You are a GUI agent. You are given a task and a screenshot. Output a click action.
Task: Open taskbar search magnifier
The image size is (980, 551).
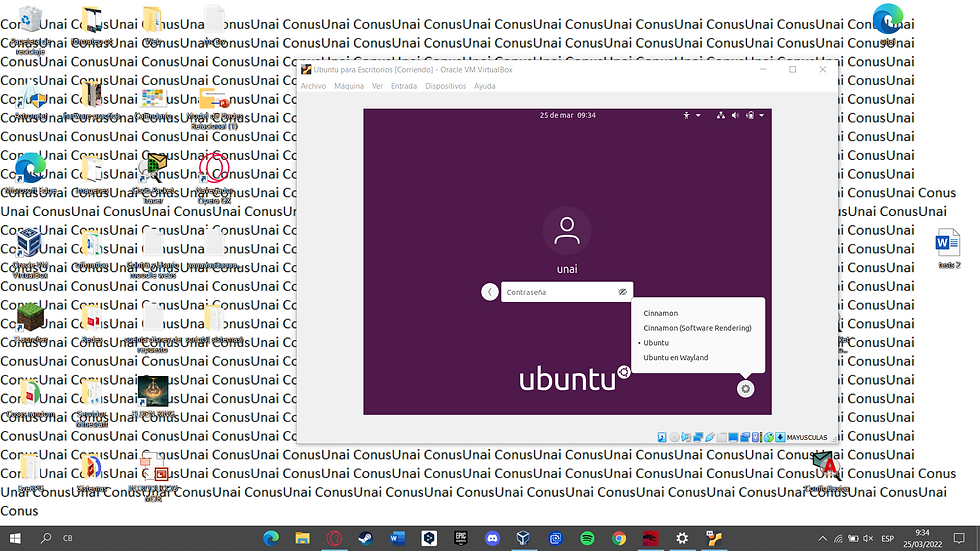click(x=46, y=538)
